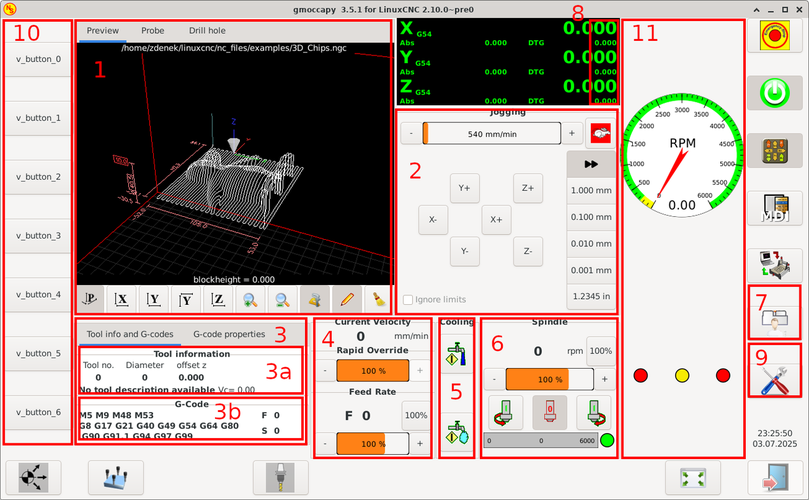
Task: Click the zoom in magnifier icon
Action: click(251, 298)
